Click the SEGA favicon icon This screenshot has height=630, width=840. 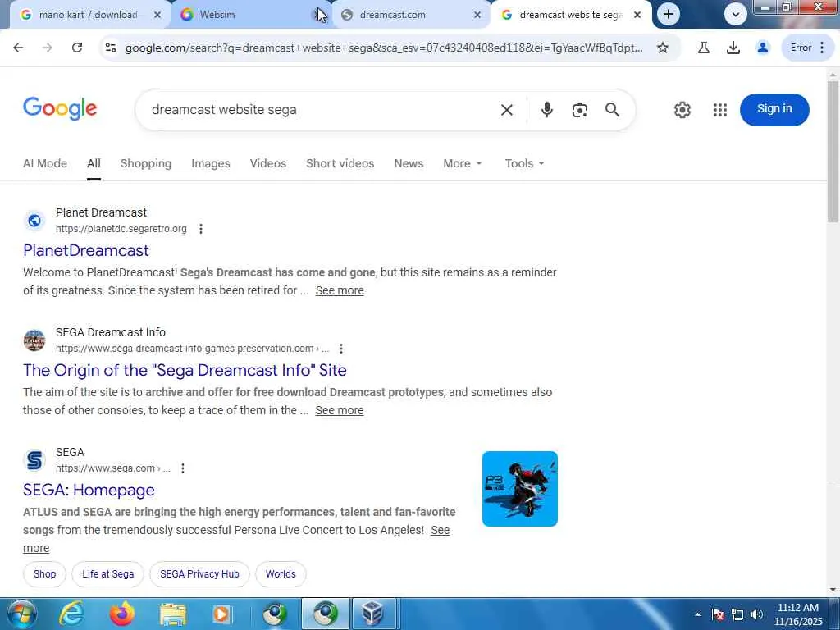coord(34,459)
